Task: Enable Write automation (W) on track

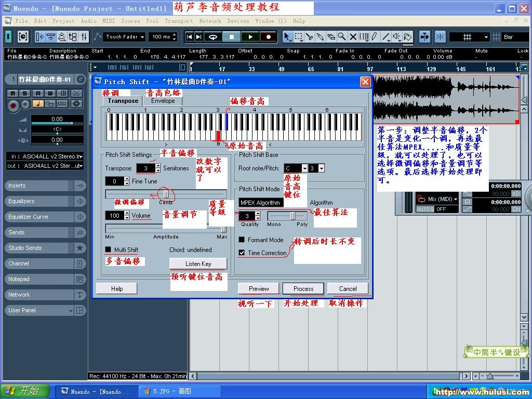Action: point(50,94)
